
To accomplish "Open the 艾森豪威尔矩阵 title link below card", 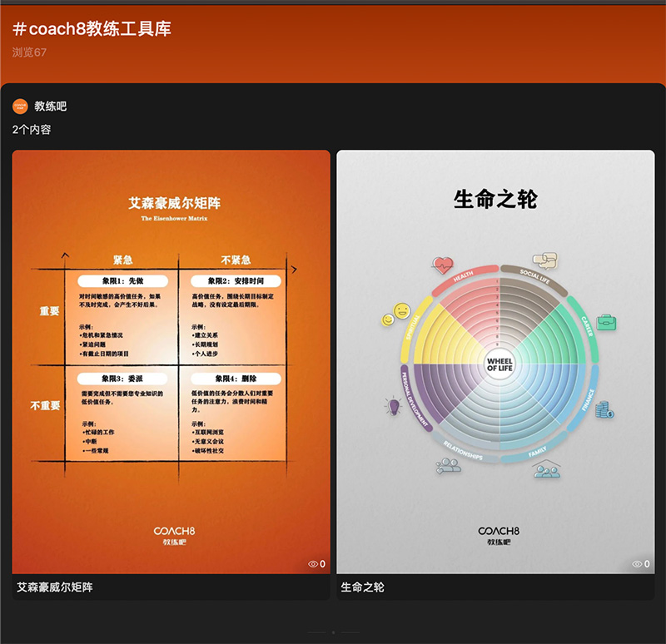I will point(55,587).
